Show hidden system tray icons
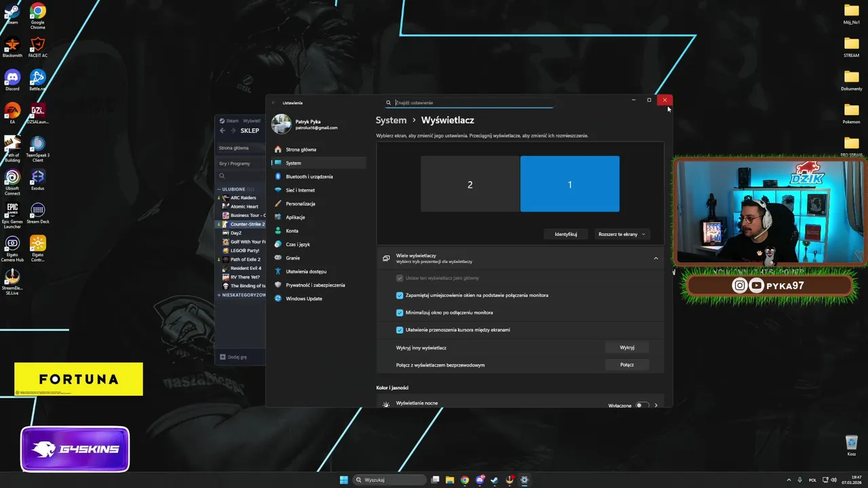 789,480
